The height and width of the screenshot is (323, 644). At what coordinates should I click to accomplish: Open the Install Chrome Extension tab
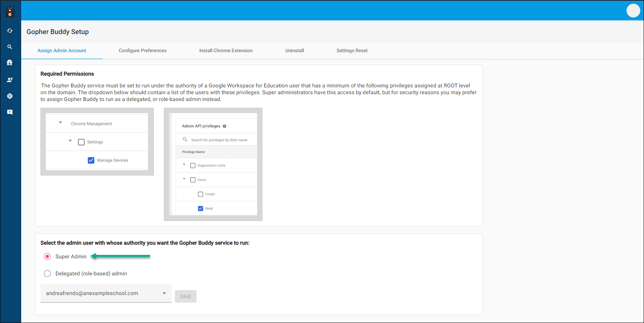point(226,51)
